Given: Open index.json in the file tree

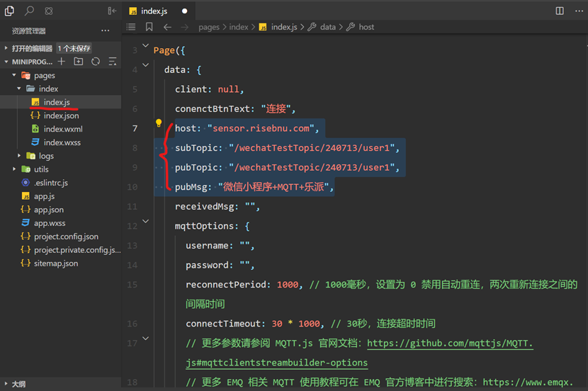Looking at the screenshot, I should [60, 115].
